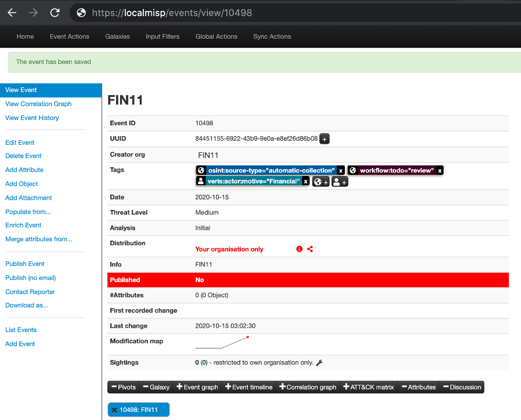The height and width of the screenshot is (420, 521).
Task: Add a global tag with globe plus button
Action: click(321, 182)
